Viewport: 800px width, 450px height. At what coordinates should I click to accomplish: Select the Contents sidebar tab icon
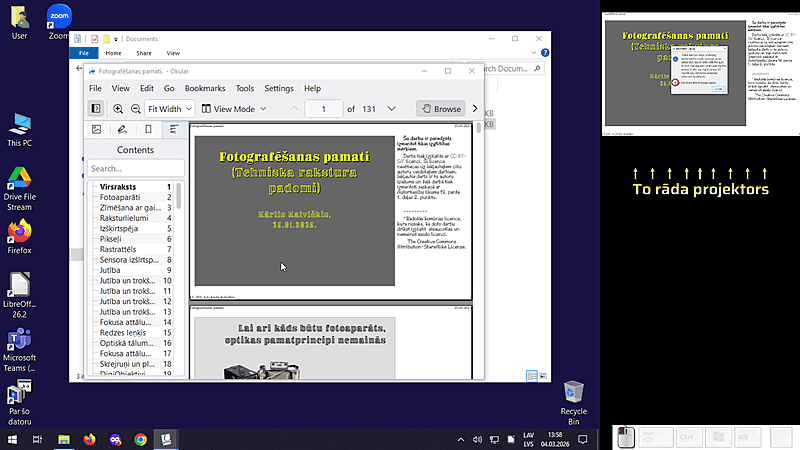coord(173,129)
